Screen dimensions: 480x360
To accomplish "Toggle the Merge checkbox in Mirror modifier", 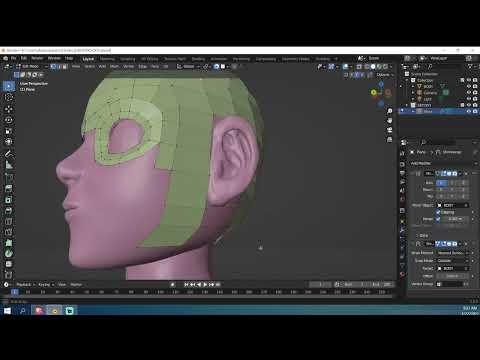I will tap(438, 219).
